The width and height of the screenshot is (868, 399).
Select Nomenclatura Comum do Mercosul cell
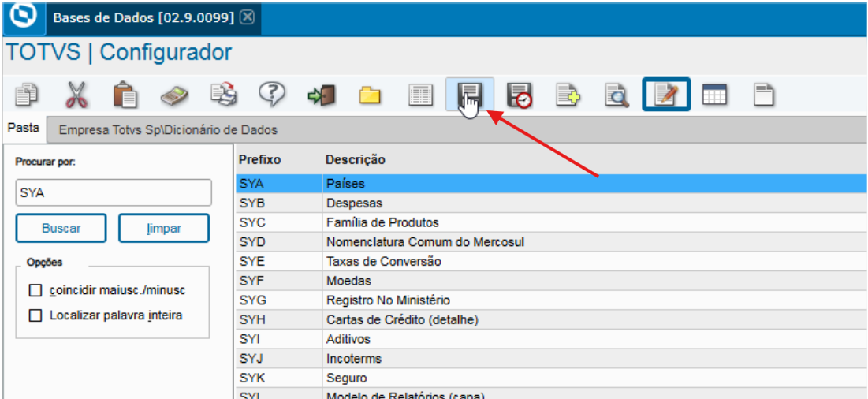coord(594,242)
